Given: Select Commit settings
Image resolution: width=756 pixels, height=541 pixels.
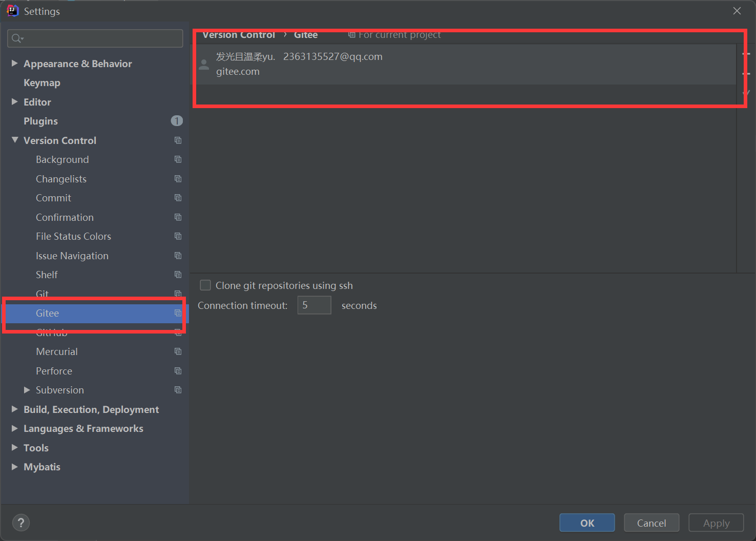Looking at the screenshot, I should pos(53,198).
